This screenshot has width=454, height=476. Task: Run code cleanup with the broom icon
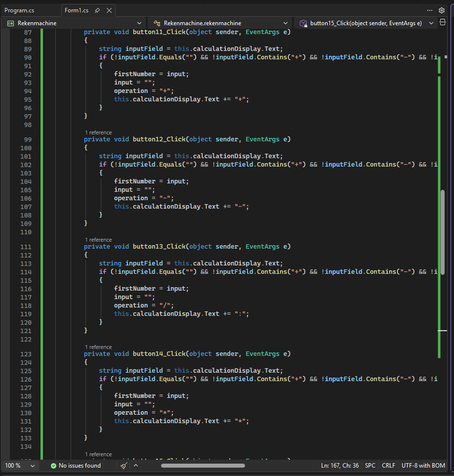point(124,466)
